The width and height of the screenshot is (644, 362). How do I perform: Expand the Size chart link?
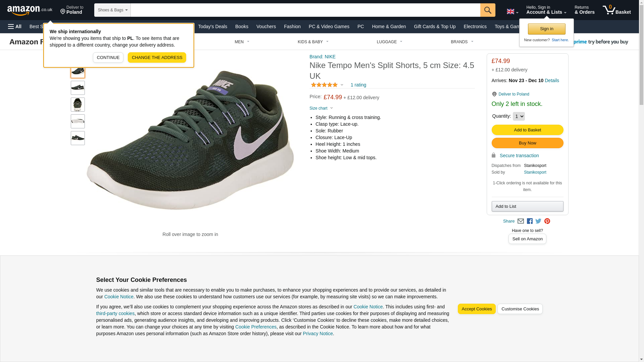[321, 108]
